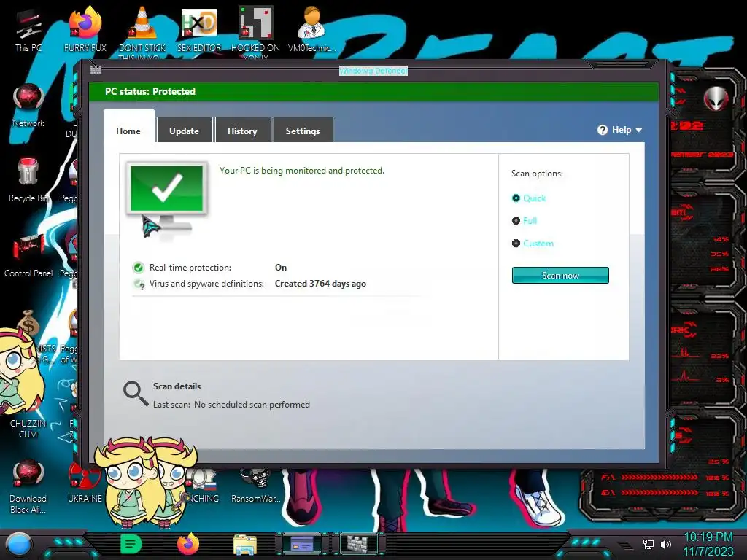Open the Start orb on the taskbar
Image resolution: width=747 pixels, height=560 pixels.
pos(18,544)
